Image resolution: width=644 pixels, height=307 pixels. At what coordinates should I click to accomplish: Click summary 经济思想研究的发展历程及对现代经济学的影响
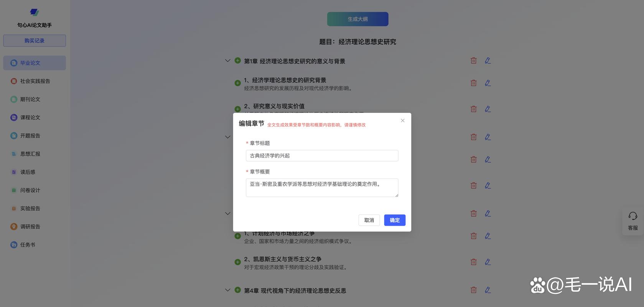click(298, 88)
